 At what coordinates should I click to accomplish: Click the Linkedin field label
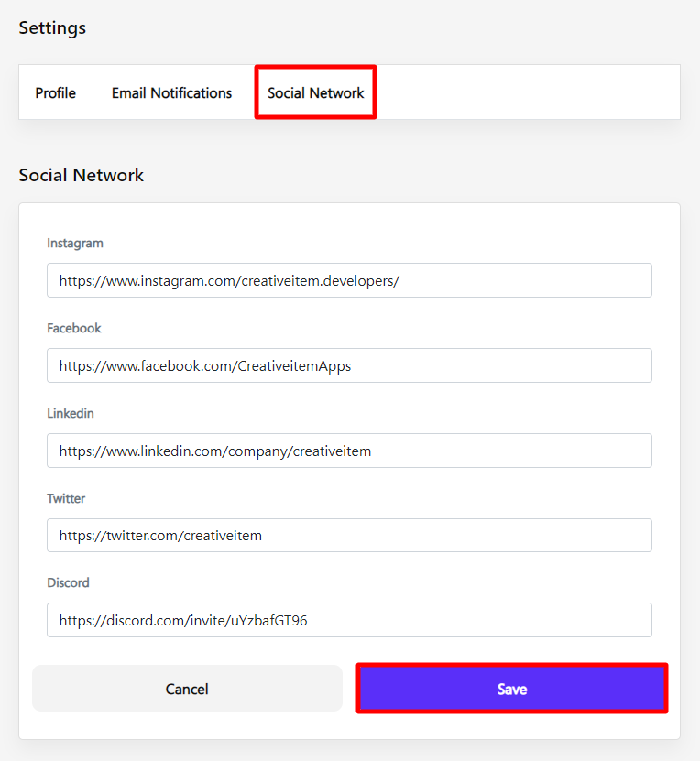pyautogui.click(x=71, y=413)
